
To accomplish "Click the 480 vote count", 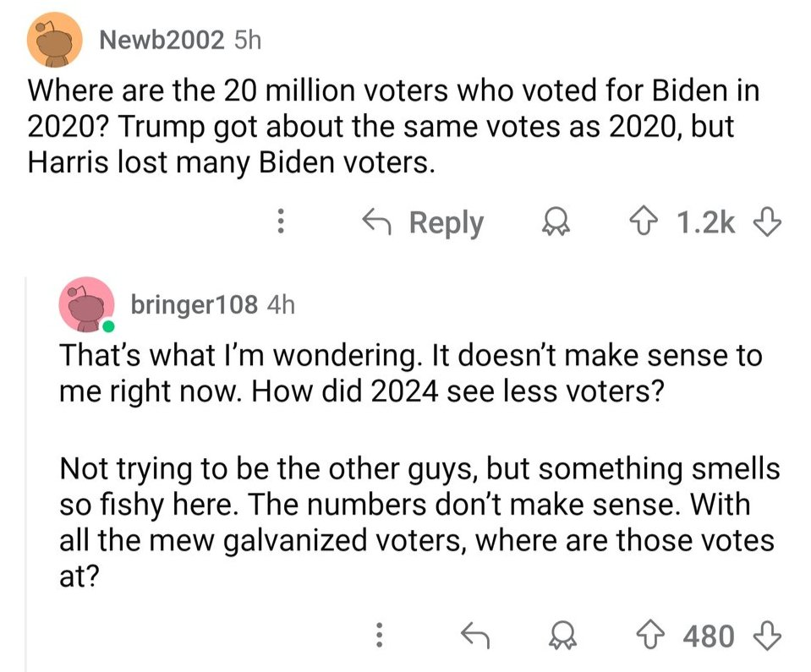I will click(707, 634).
